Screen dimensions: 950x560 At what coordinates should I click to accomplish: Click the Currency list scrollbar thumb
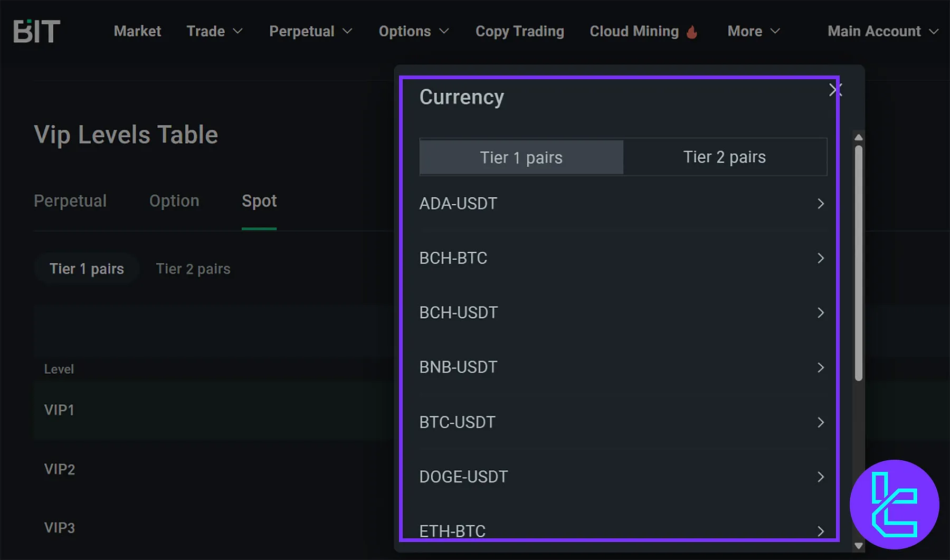[859, 263]
